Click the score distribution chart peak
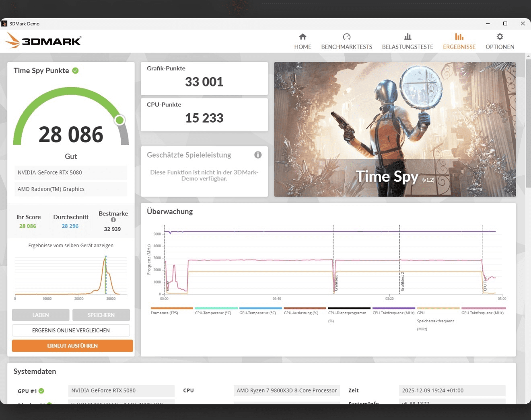Viewport: 531px width, 420px height. pos(105,259)
